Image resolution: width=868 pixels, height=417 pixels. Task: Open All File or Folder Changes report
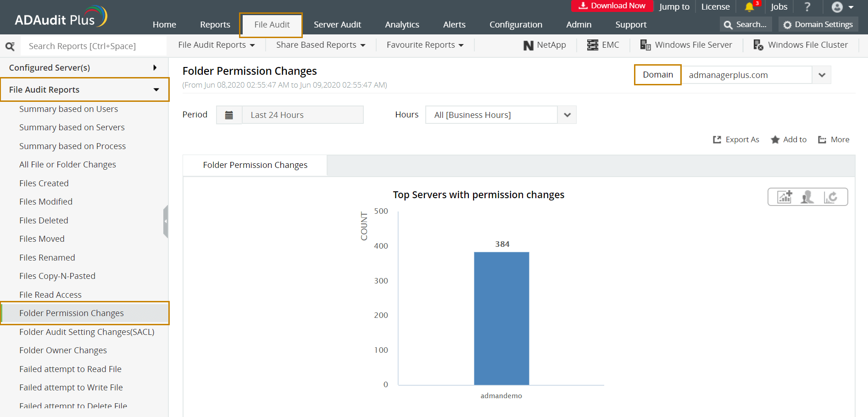pyautogui.click(x=67, y=165)
